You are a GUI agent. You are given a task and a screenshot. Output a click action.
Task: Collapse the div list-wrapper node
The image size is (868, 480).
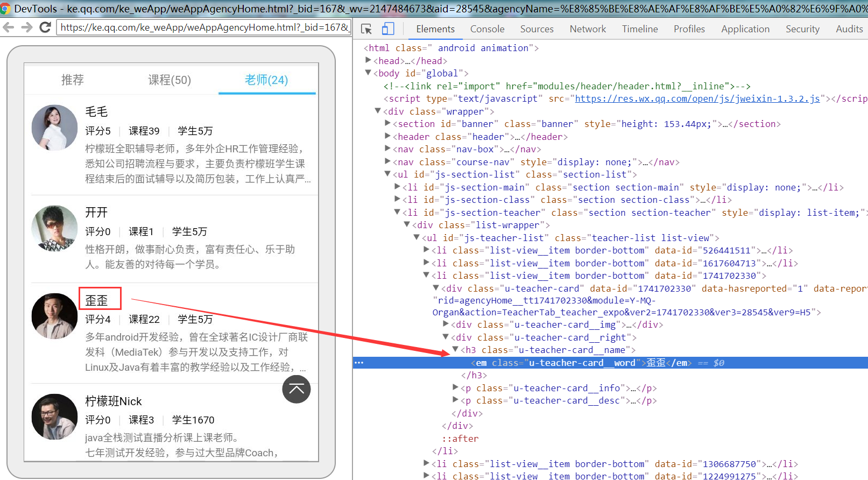(x=407, y=224)
